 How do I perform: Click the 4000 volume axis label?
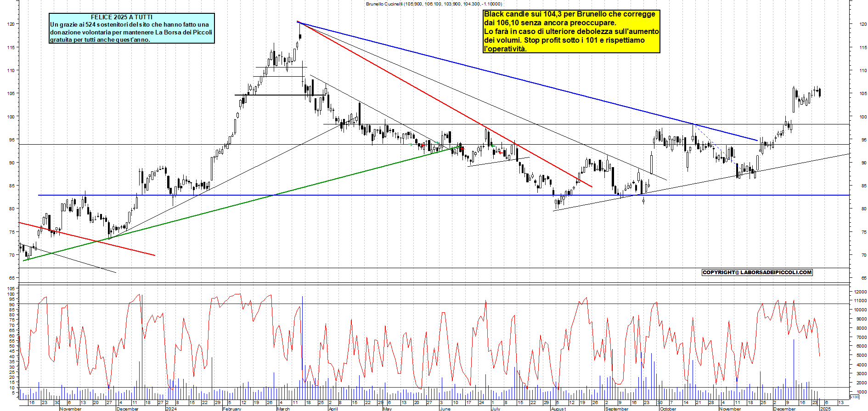coord(862,365)
